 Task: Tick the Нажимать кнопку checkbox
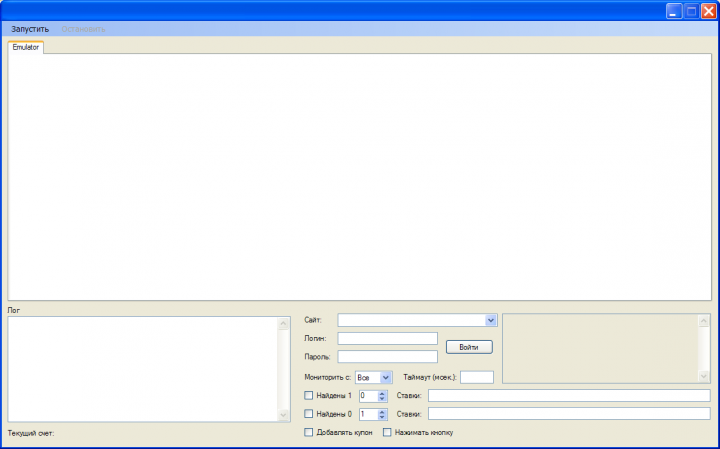387,432
